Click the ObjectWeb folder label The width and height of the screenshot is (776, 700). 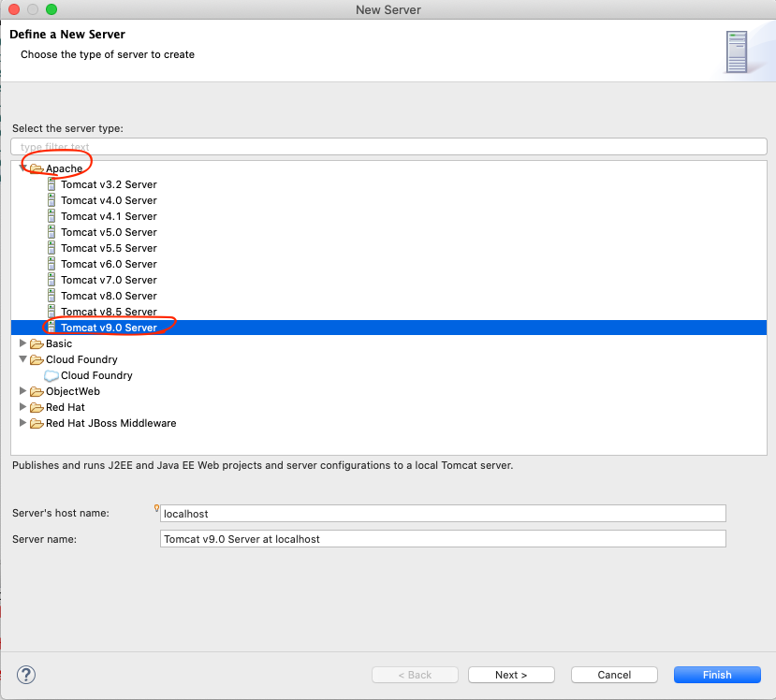73,391
